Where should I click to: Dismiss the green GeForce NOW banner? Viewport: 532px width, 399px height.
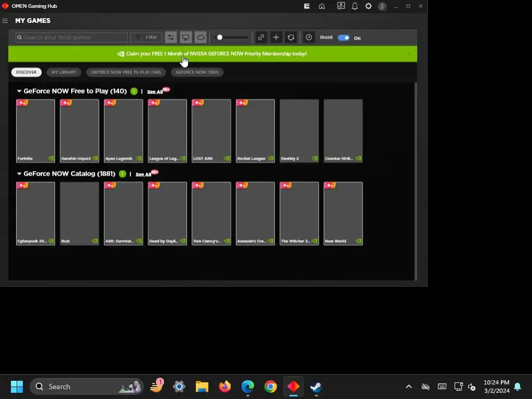tap(408, 54)
